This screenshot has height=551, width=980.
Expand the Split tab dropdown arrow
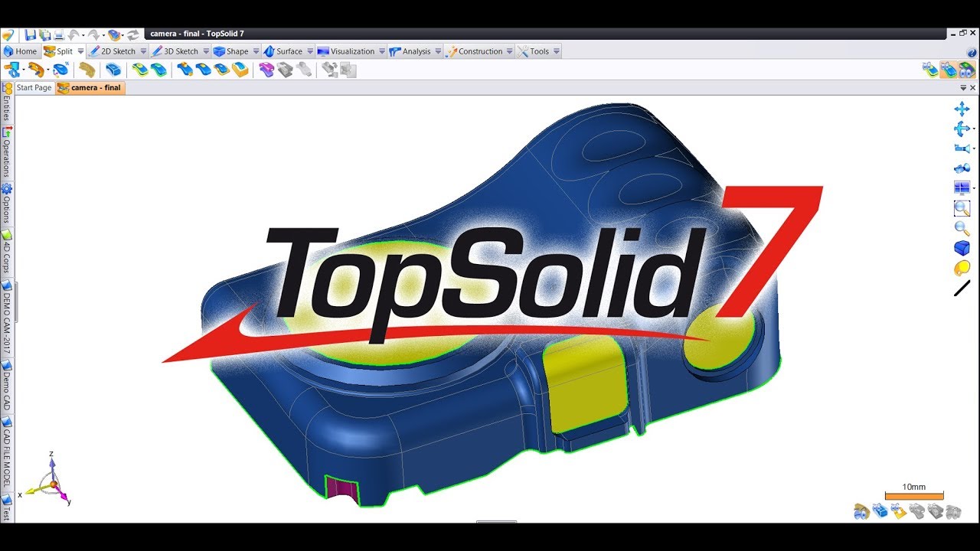coord(80,51)
